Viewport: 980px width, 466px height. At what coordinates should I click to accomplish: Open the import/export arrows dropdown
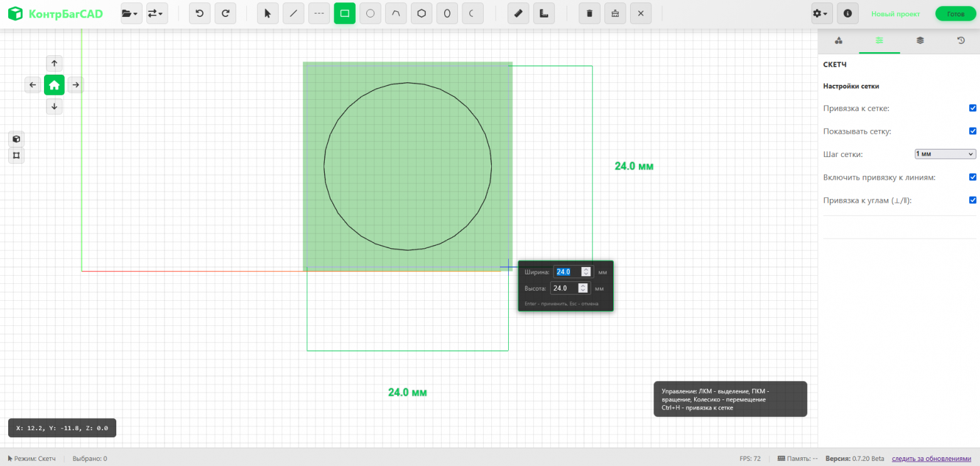(x=157, y=13)
